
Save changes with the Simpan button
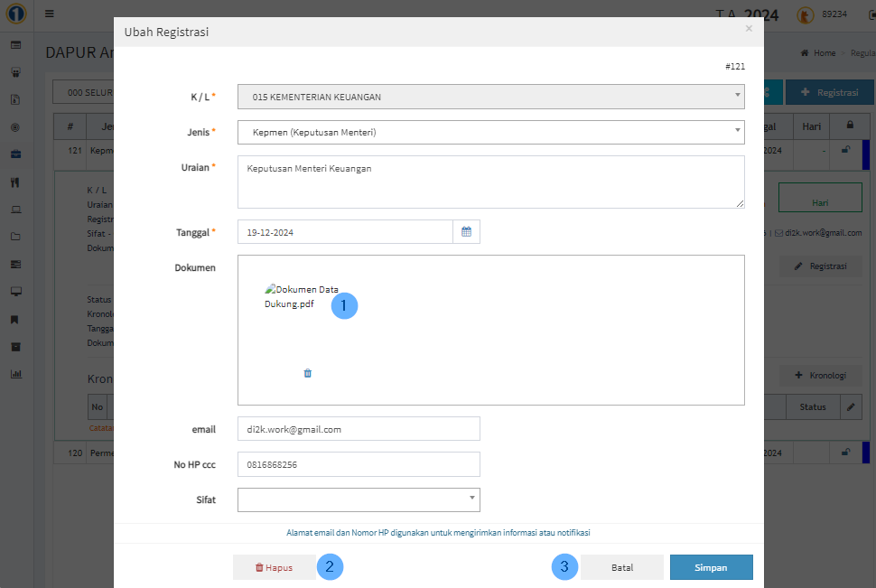(x=711, y=567)
